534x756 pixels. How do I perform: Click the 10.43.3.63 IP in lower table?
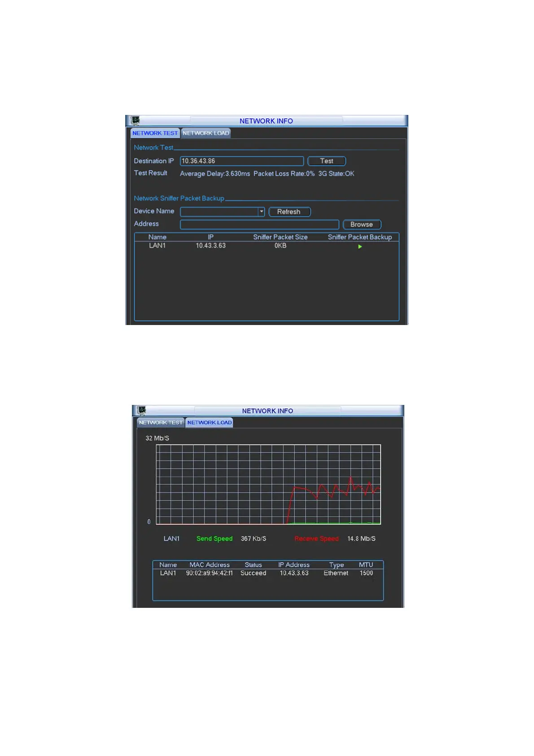[x=294, y=573]
